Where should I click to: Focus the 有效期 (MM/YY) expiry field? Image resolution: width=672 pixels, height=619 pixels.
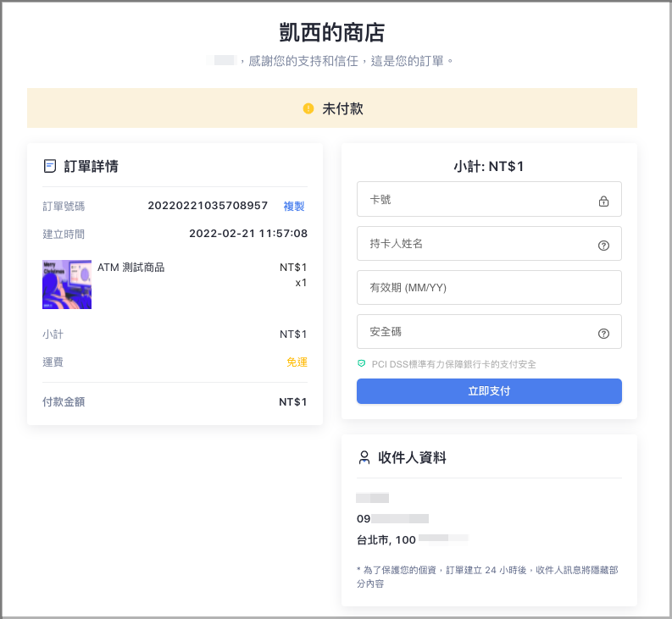click(489, 287)
